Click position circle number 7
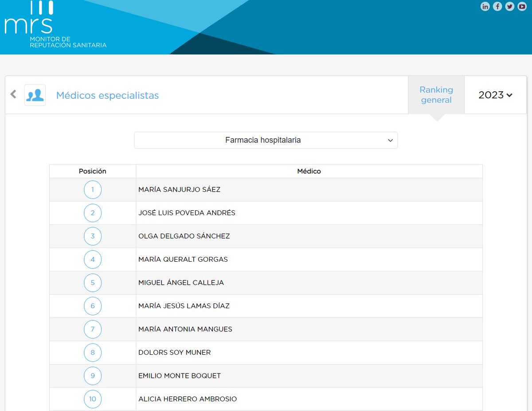 click(x=93, y=329)
